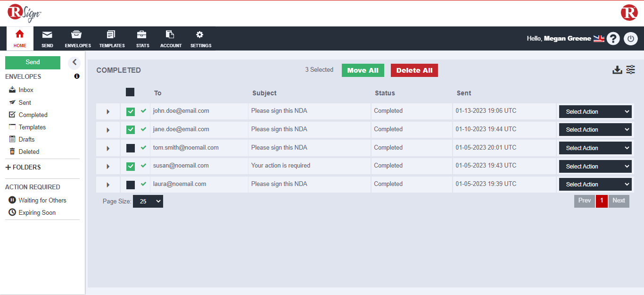Click the help question mark icon
The width and height of the screenshot is (644, 295).
click(x=613, y=39)
